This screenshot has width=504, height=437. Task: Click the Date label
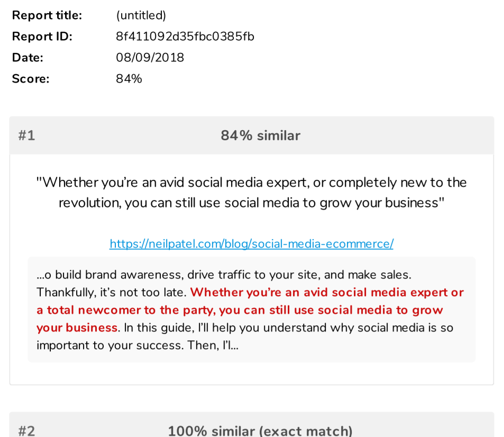coord(28,58)
